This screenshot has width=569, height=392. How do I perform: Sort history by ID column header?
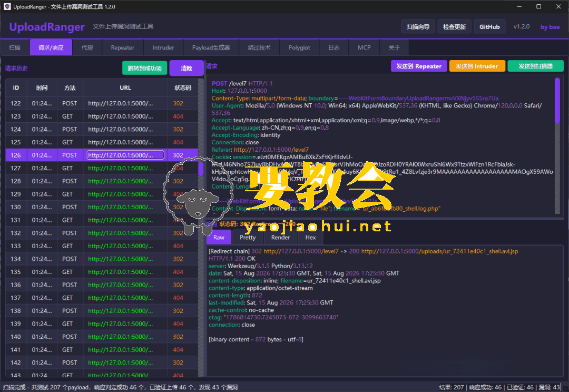[16, 88]
